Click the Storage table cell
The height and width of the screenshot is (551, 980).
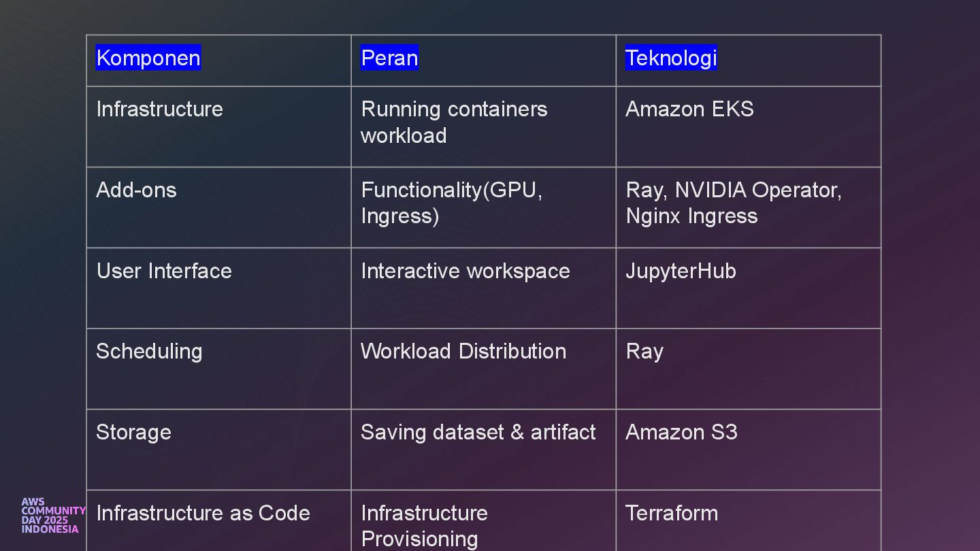coord(133,432)
